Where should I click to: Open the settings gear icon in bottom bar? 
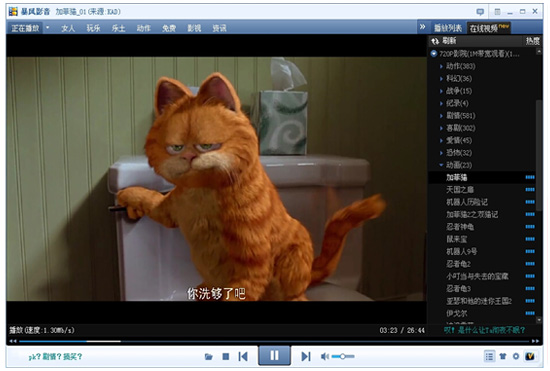[516, 356]
